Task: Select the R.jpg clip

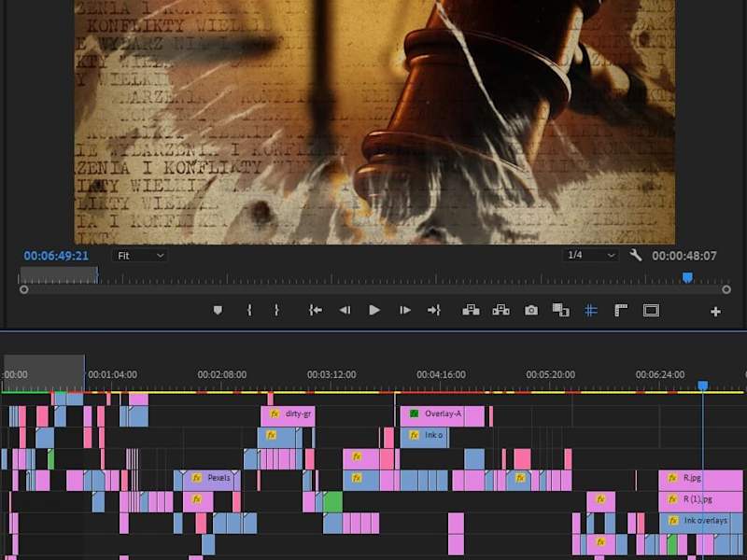Action: tap(700, 480)
